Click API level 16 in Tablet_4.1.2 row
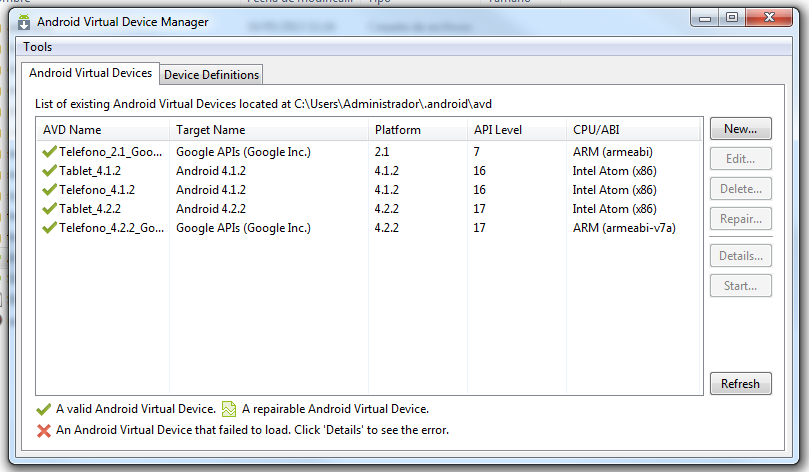This screenshot has height=472, width=809. [x=479, y=171]
